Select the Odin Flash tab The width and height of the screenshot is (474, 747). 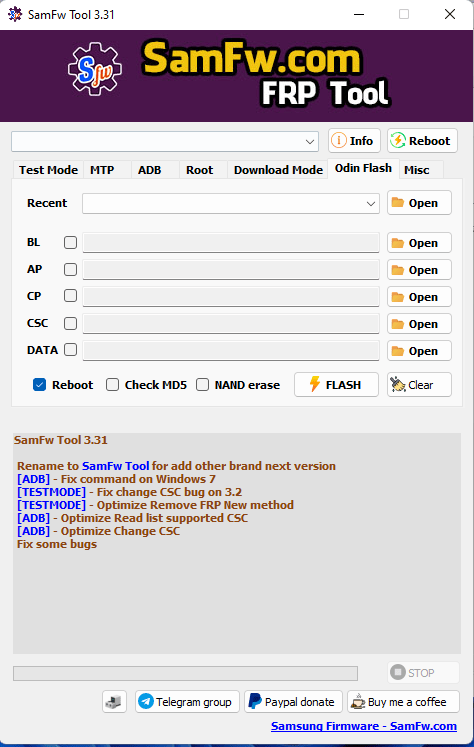pos(363,168)
